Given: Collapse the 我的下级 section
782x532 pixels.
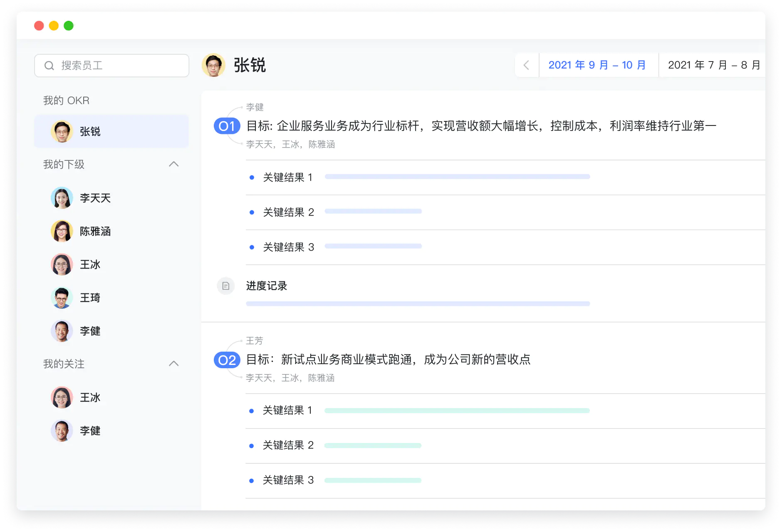Looking at the screenshot, I should coord(174,164).
